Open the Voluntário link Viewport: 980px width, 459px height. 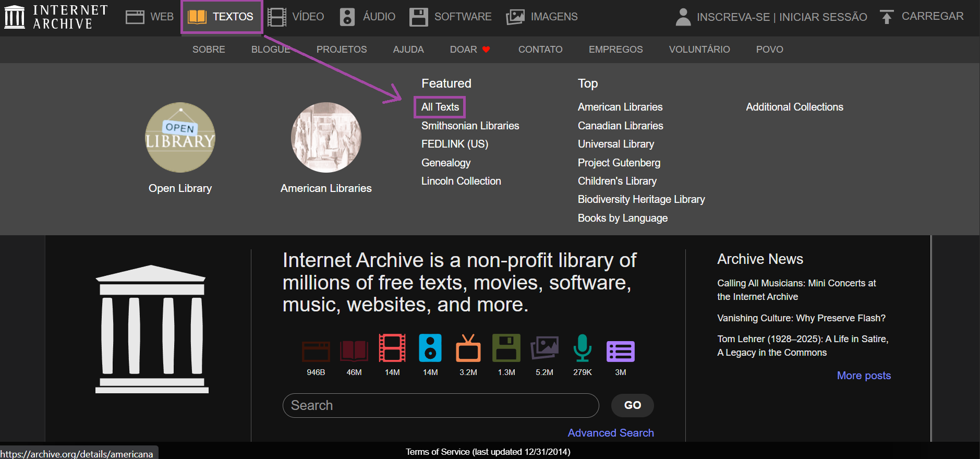coord(699,50)
